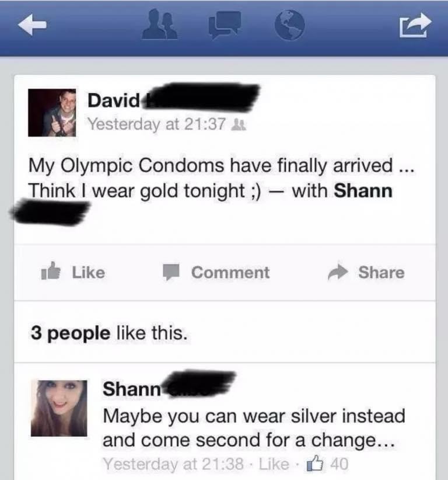Like Shann's comment

click(274, 464)
